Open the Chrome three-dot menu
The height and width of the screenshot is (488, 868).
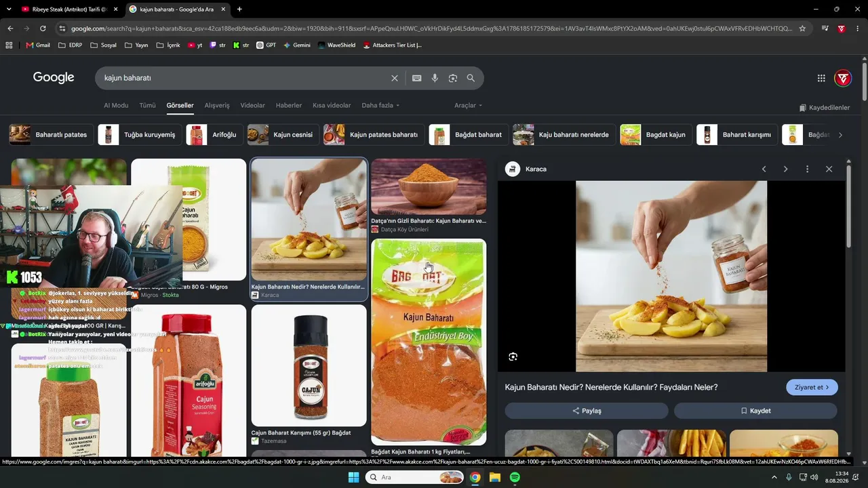pyautogui.click(x=859, y=28)
